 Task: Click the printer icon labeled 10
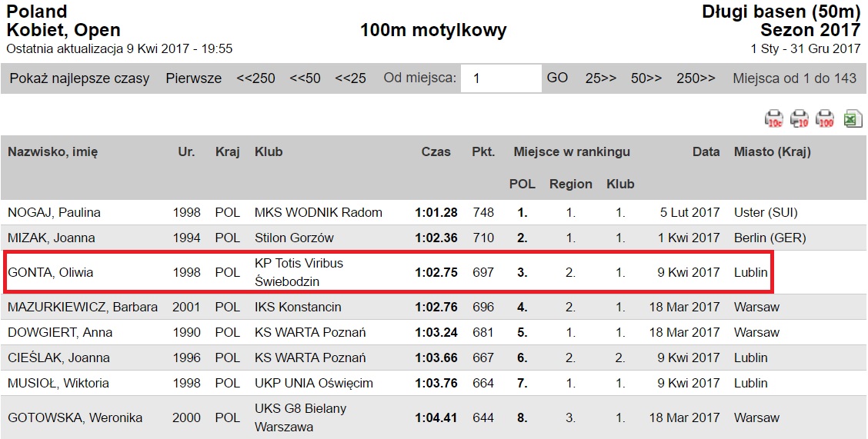point(800,118)
